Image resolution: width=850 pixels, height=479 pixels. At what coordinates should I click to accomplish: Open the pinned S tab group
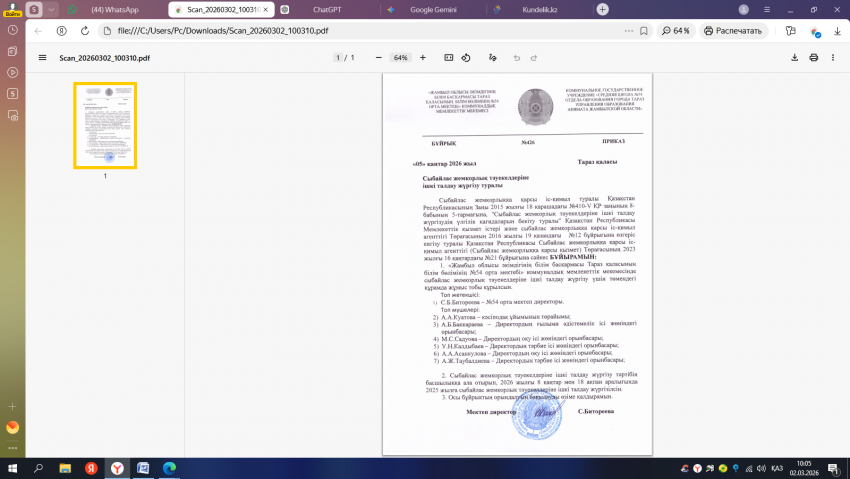click(34, 9)
